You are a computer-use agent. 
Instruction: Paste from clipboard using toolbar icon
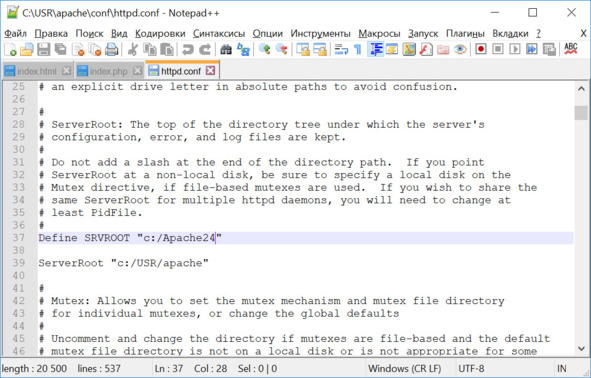(167, 50)
